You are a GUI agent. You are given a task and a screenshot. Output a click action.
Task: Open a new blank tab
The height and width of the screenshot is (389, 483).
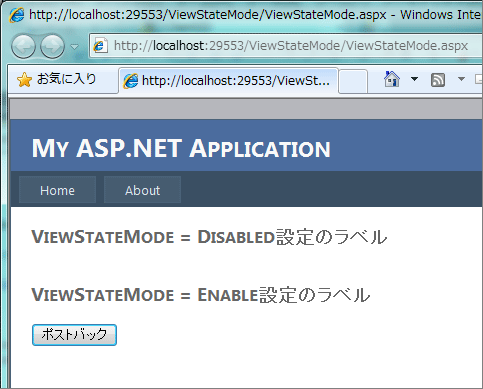click(x=353, y=81)
